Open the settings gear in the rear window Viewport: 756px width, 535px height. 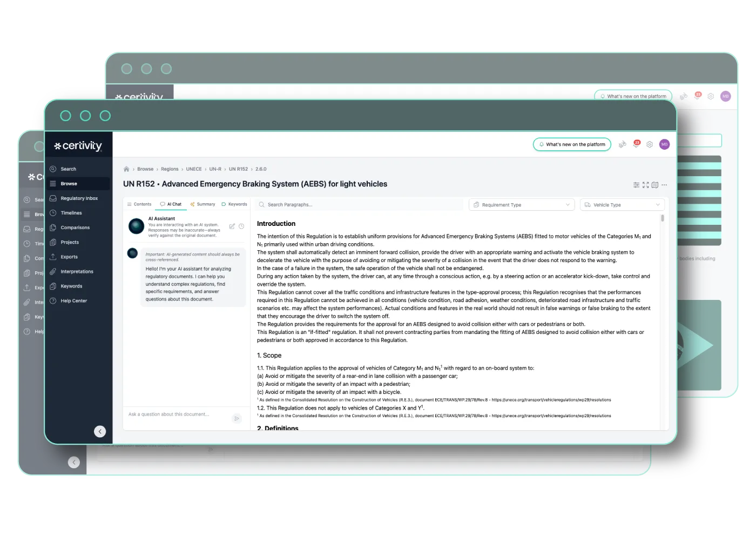711,96
